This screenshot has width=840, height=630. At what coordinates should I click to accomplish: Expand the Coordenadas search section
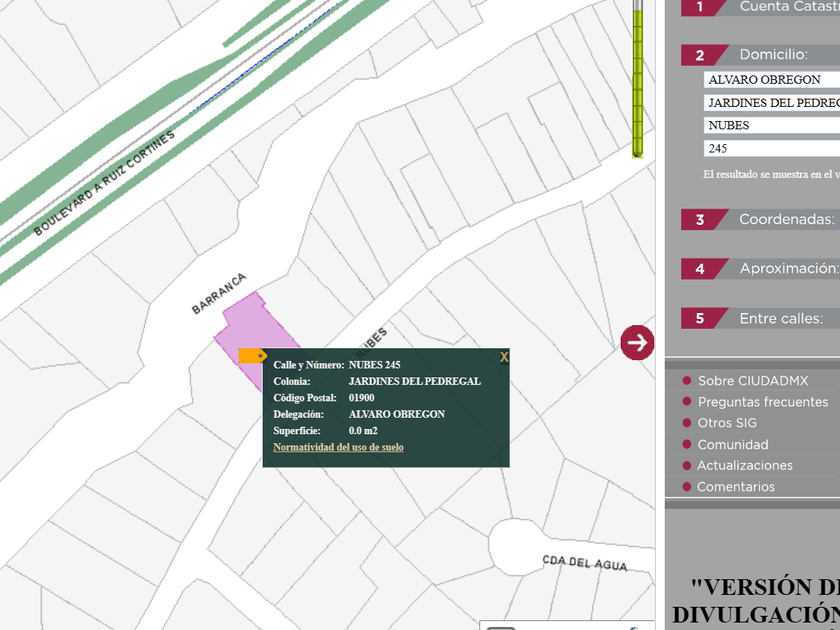[x=760, y=219]
